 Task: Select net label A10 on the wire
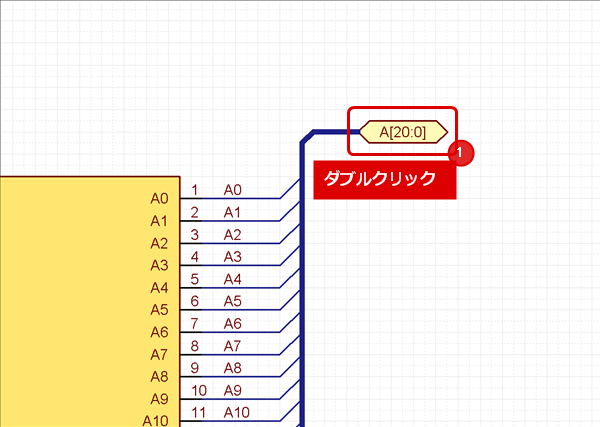[237, 412]
